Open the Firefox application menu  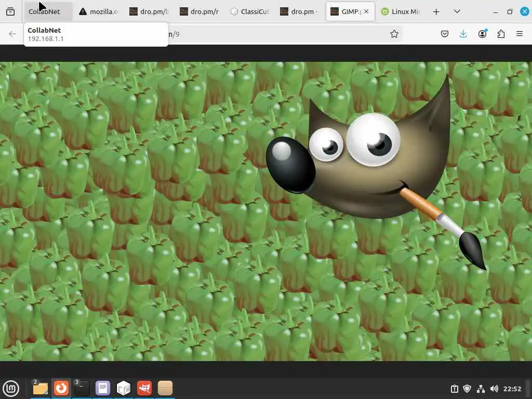point(520,34)
